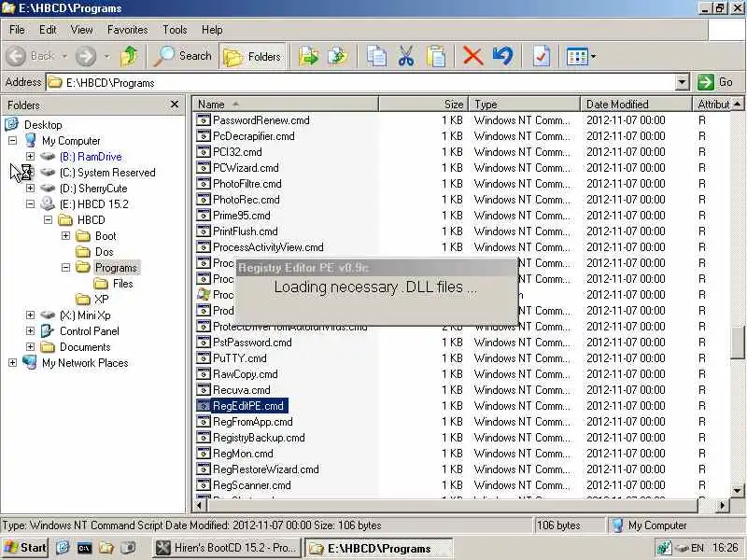Open the Edit menu
The width and height of the screenshot is (747, 560).
click(x=48, y=30)
